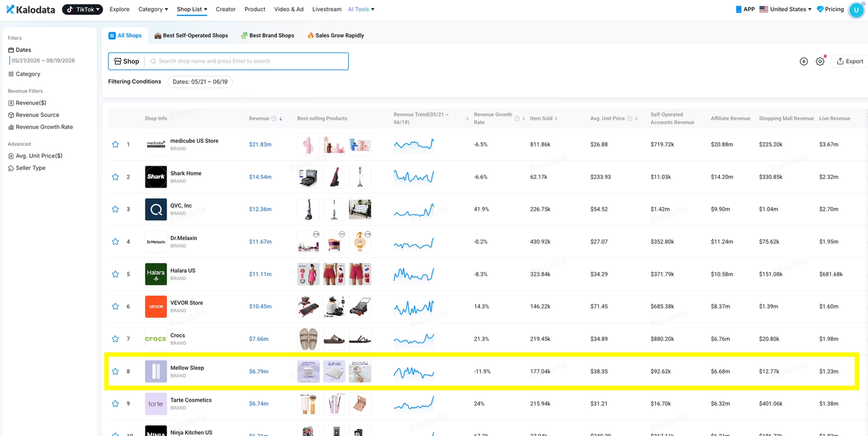The image size is (868, 436).
Task: Open first best-selling product thumbnail for Shark Home
Action: (x=308, y=177)
